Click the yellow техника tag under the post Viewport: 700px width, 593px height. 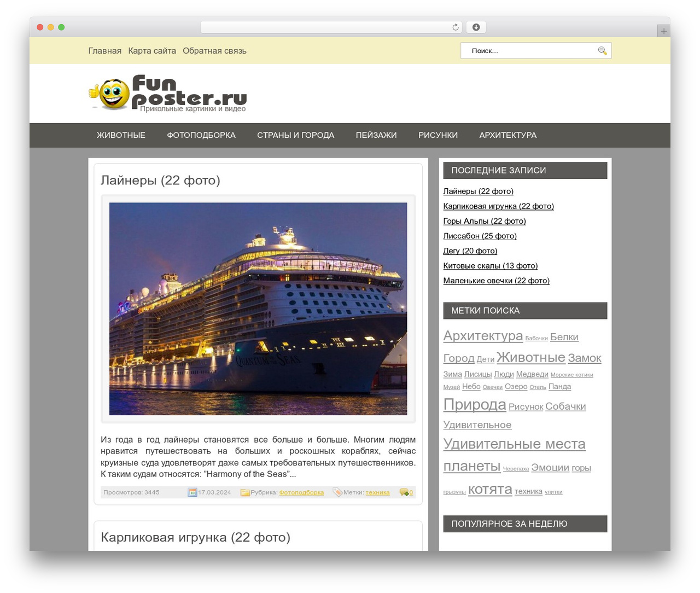tap(377, 492)
